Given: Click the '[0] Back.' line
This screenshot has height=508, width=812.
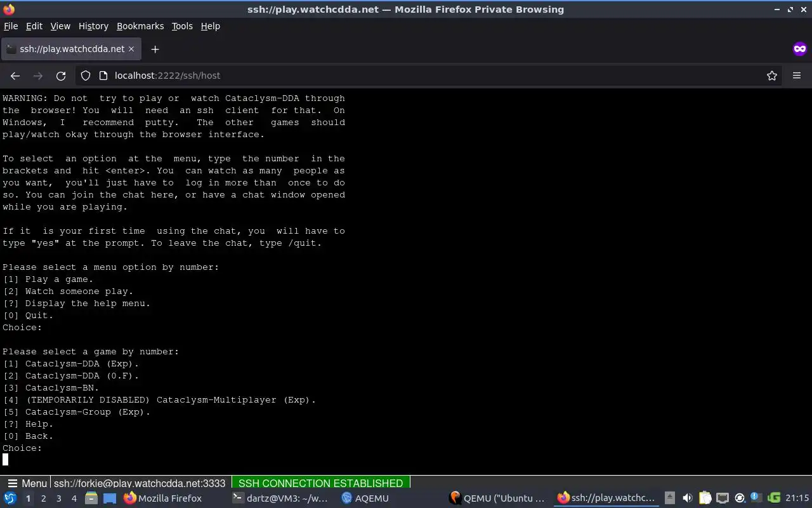Looking at the screenshot, I should pyautogui.click(x=28, y=436).
